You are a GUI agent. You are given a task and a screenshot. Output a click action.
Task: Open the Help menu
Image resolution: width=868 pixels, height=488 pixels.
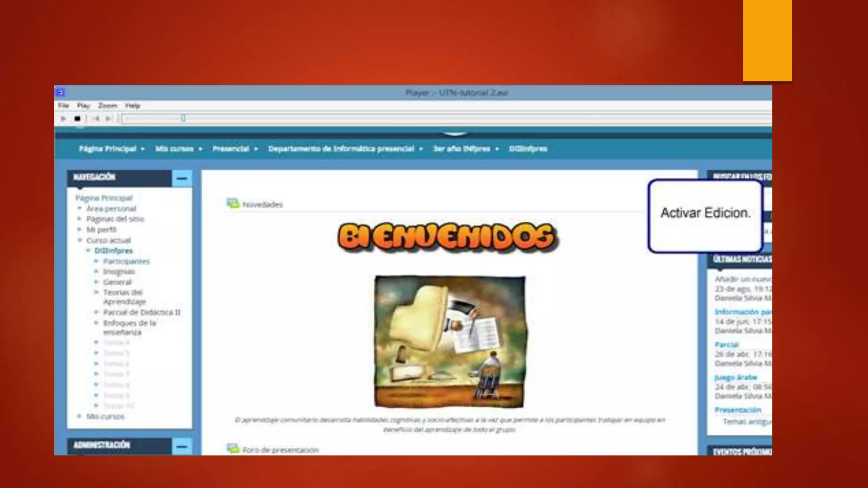133,105
